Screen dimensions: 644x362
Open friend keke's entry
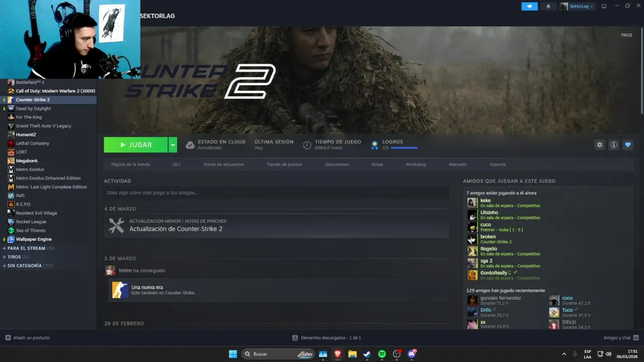(x=504, y=203)
